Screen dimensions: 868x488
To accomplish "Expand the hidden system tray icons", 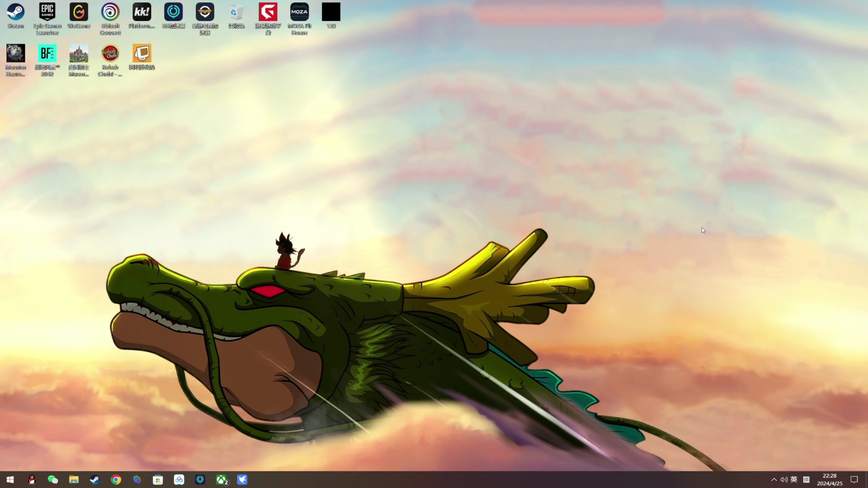I will (x=774, y=480).
